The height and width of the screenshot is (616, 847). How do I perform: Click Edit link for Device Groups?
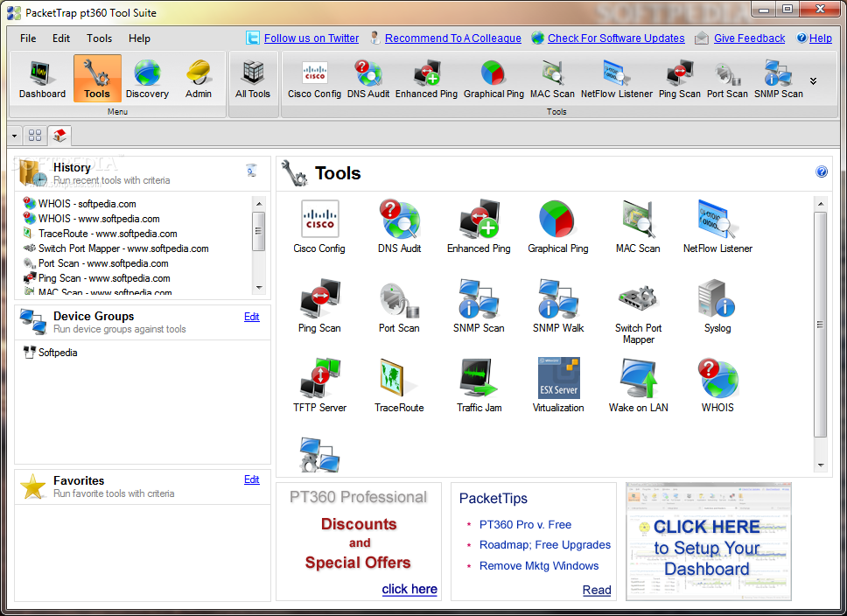252,317
